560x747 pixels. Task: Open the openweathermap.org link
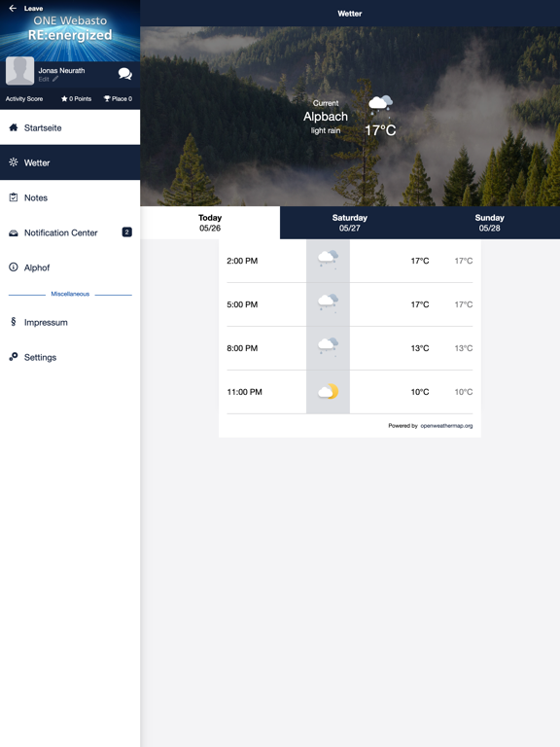pyautogui.click(x=446, y=426)
